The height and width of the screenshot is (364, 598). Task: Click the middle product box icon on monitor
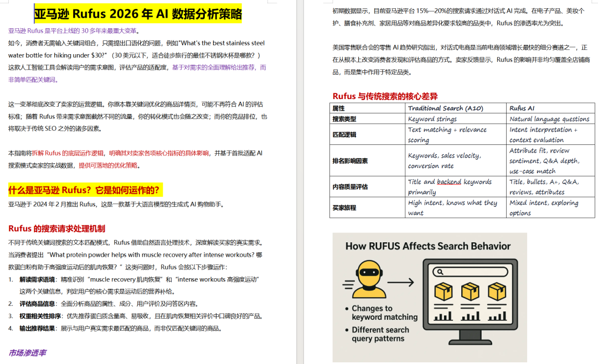[470, 292]
